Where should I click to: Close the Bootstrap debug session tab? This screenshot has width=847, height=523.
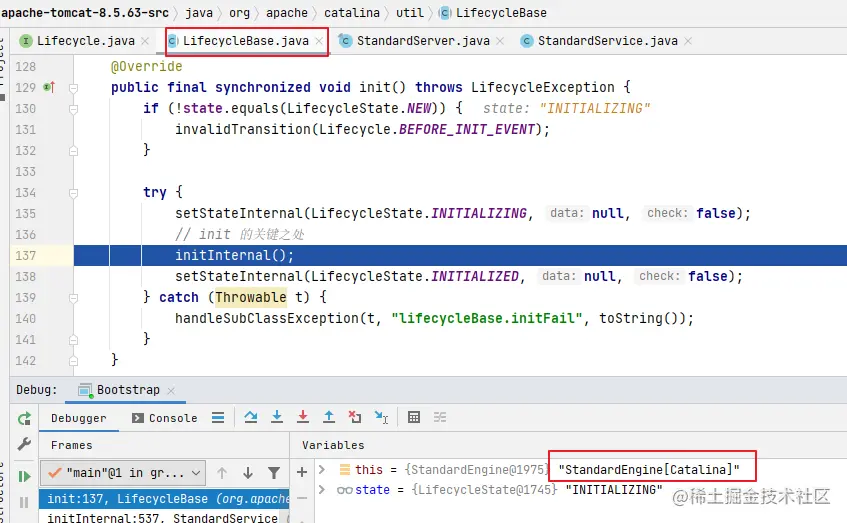coord(171,390)
